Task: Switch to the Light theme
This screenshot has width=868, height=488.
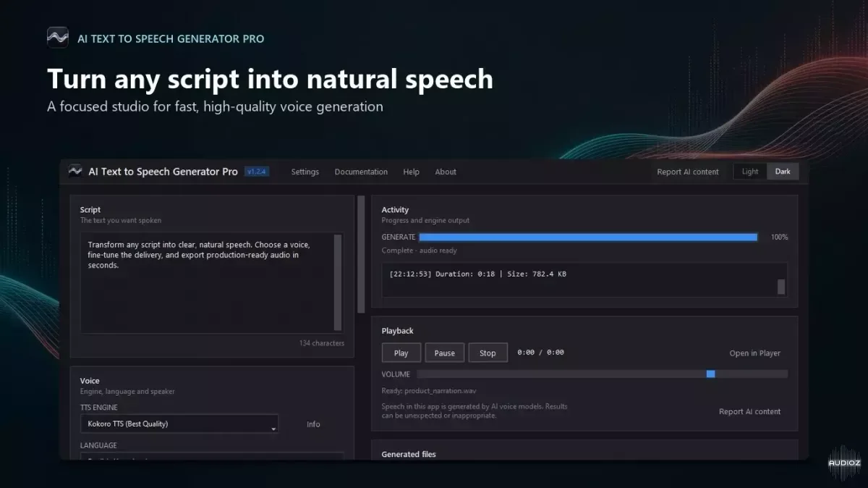Action: 750,172
